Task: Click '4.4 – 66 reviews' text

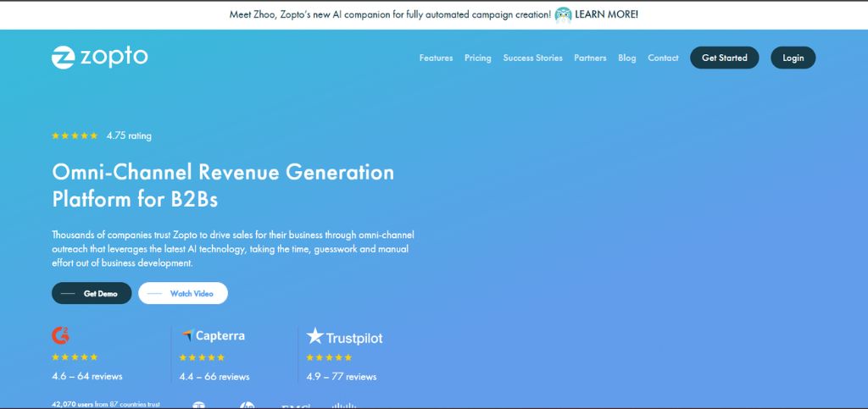Action: (x=214, y=376)
